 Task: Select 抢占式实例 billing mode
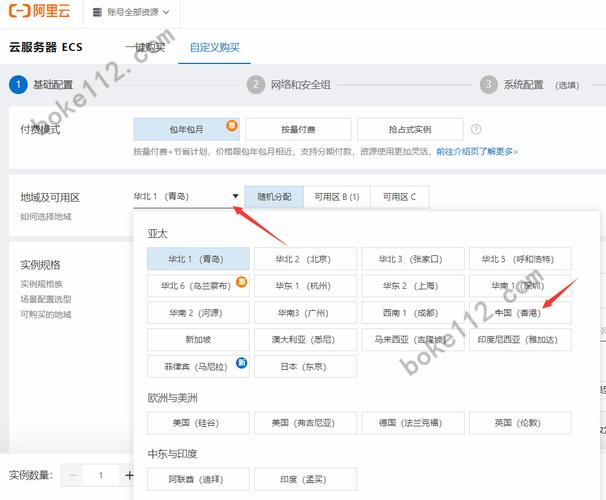point(410,129)
